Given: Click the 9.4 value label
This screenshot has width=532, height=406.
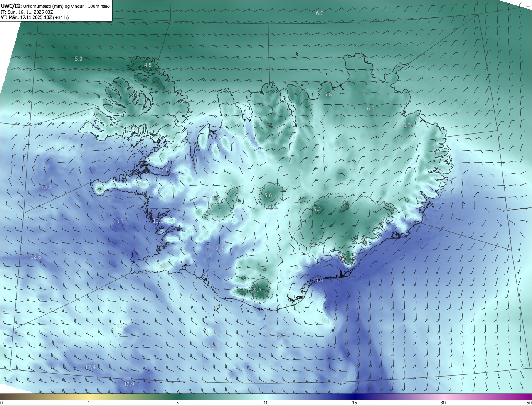Looking at the screenshot, I should tap(325, 321).
